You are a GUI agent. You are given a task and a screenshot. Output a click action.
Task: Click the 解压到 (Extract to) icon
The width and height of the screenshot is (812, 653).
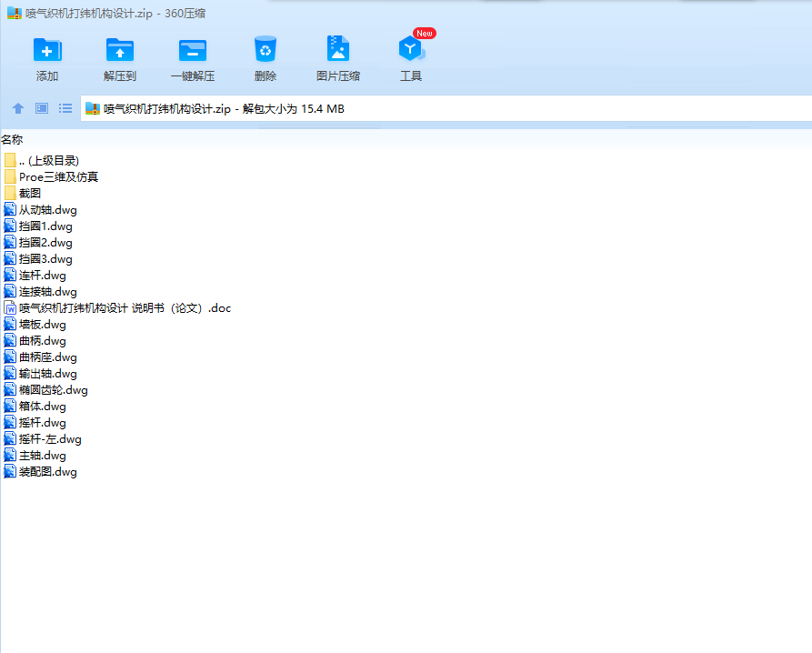point(120,50)
